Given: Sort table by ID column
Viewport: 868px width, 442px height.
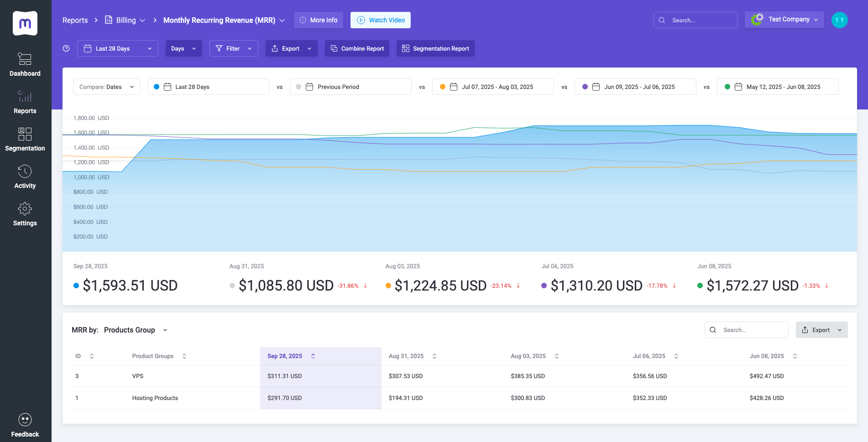Looking at the screenshot, I should pos(92,356).
